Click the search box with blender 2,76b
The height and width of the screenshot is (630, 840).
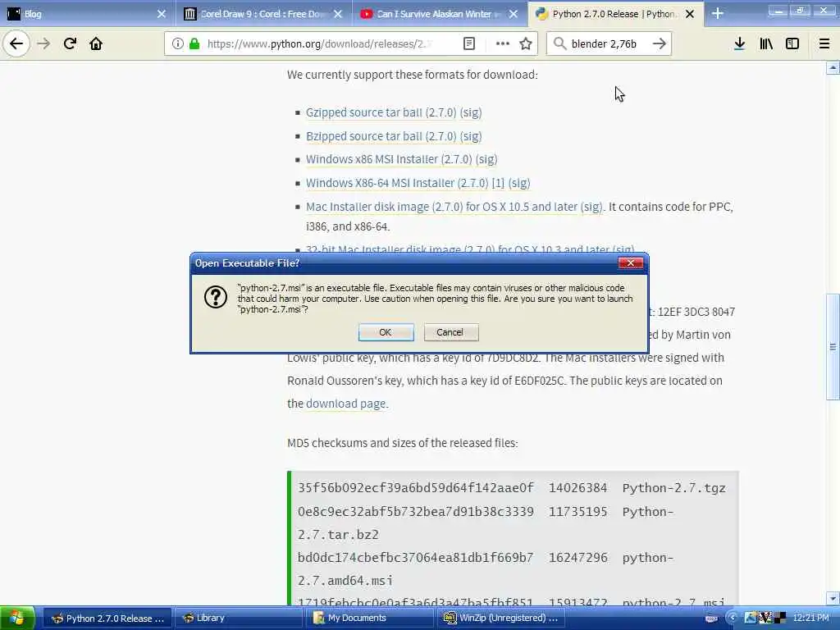coord(608,43)
